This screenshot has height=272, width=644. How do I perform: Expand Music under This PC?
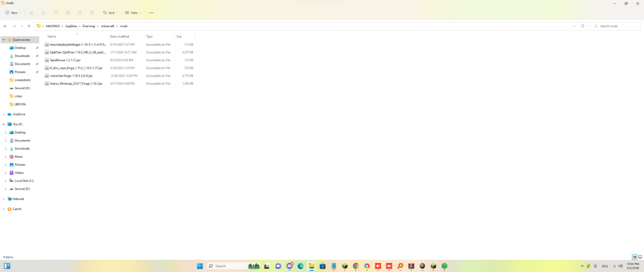[x=6, y=157]
